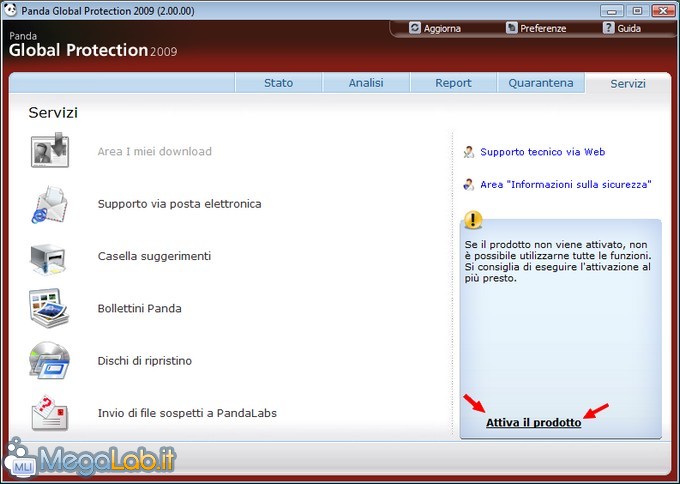Image resolution: width=680 pixels, height=484 pixels.
Task: Click the Servizi page heading
Action: pos(53,112)
